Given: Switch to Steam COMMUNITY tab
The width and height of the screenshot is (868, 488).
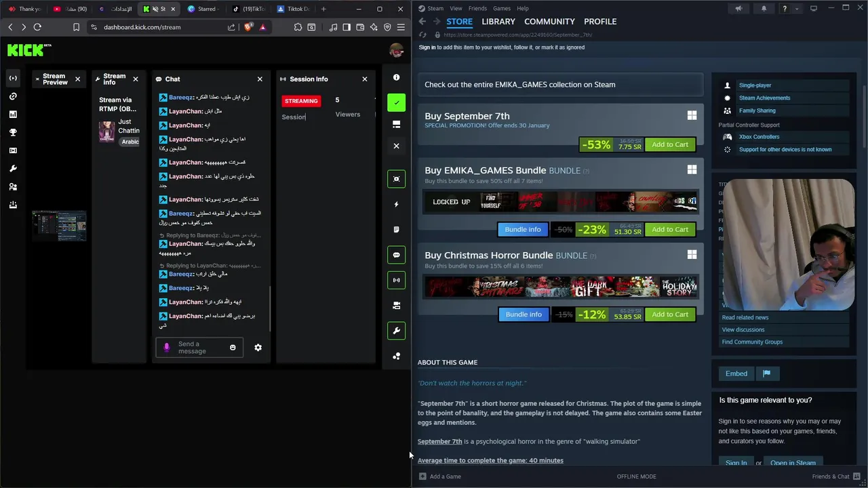Looking at the screenshot, I should click(549, 22).
